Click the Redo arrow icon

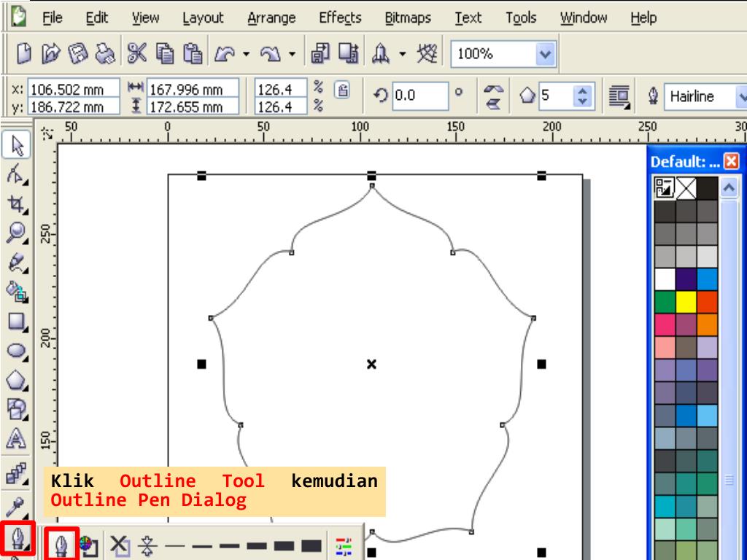coord(271,54)
